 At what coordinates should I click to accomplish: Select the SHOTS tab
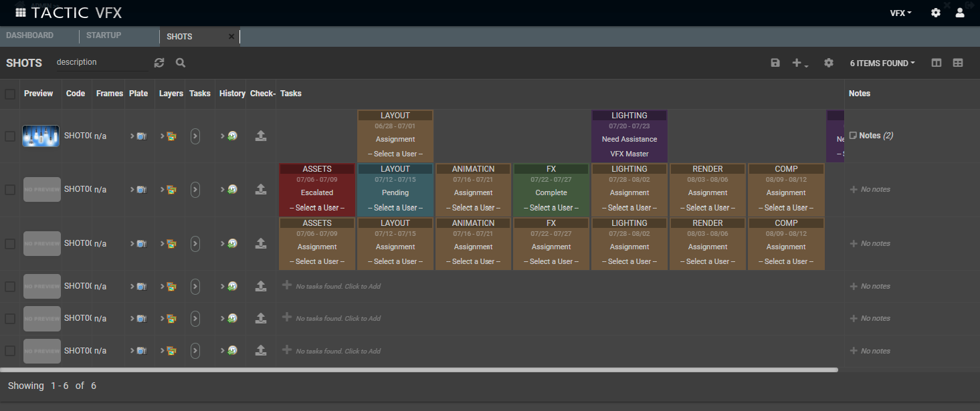(x=179, y=37)
